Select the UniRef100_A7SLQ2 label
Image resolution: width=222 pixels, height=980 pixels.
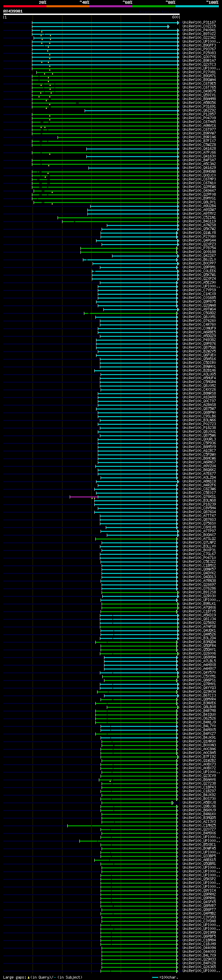pyautogui.click(x=199, y=539)
